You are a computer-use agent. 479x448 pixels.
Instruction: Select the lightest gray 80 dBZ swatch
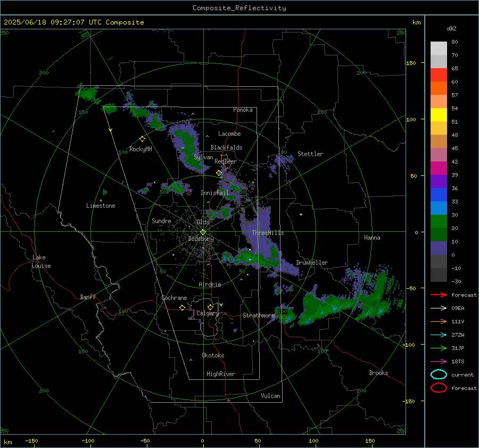pos(439,48)
